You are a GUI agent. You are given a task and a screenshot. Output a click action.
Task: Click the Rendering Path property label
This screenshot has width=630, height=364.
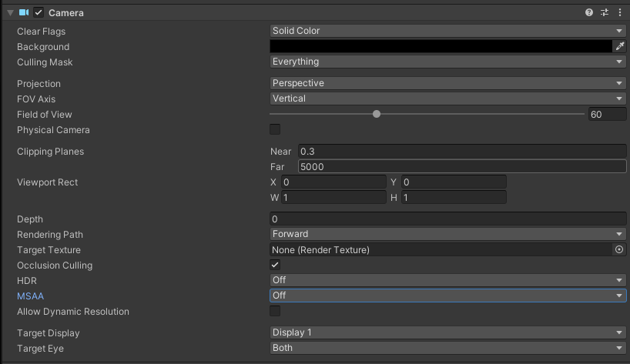tap(50, 235)
